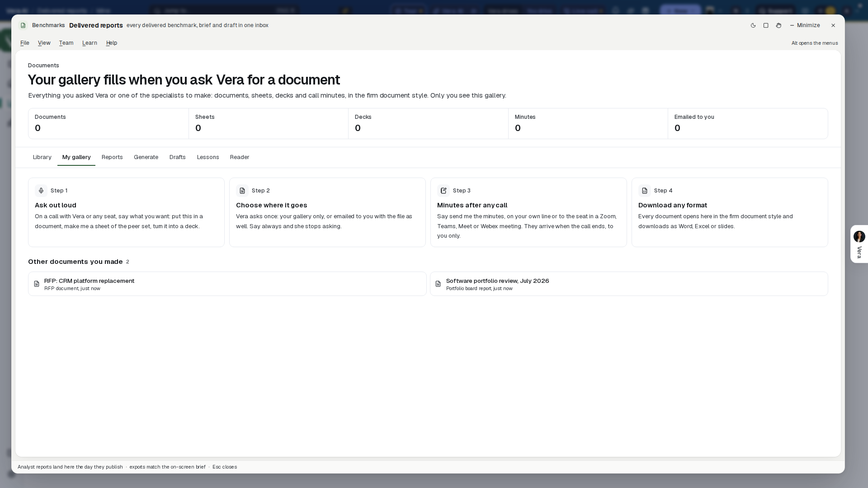Click the microphone icon on Step 1 card

pyautogui.click(x=41, y=191)
